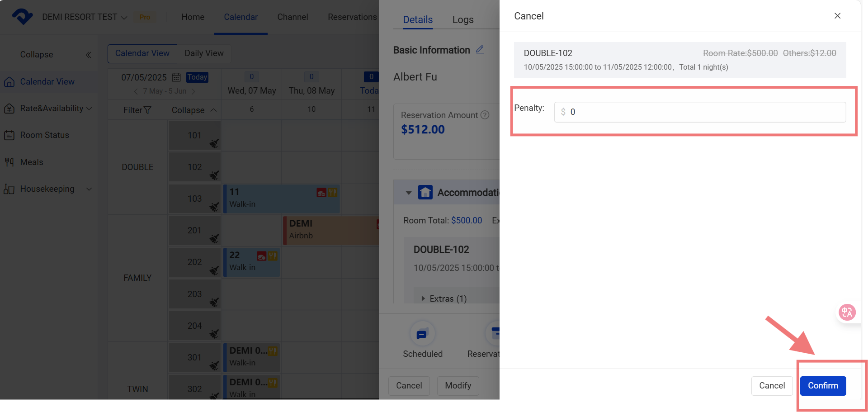This screenshot has width=868, height=412.
Task: Close the Cancel dialog with X
Action: click(x=837, y=16)
